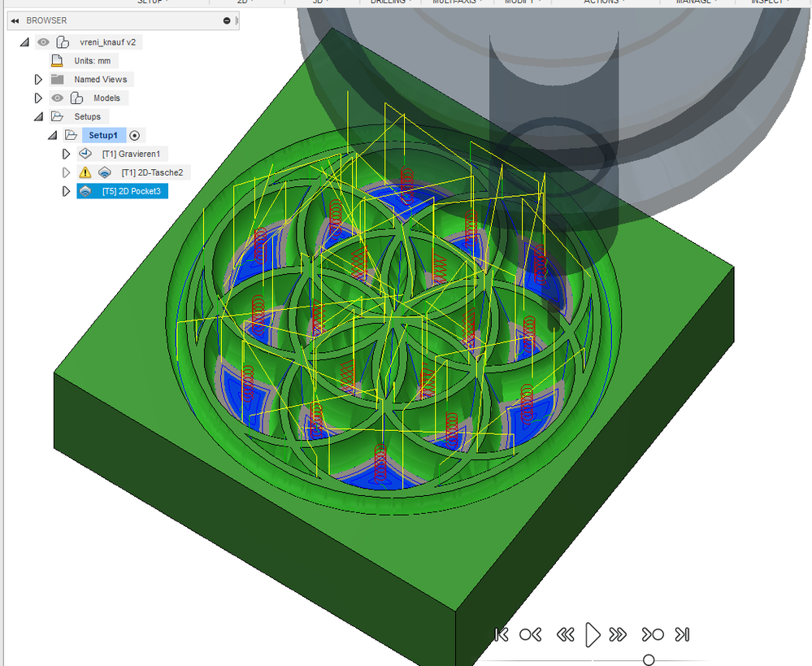The image size is (812, 666).
Task: Jump to simulation end
Action: tap(683, 634)
